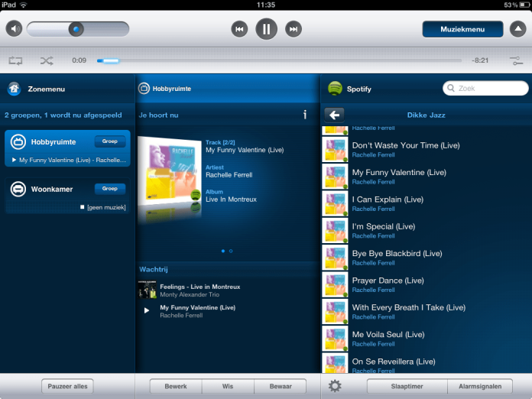Tap the Wachtrij header
This screenshot has width=532, height=399.
[x=154, y=269]
